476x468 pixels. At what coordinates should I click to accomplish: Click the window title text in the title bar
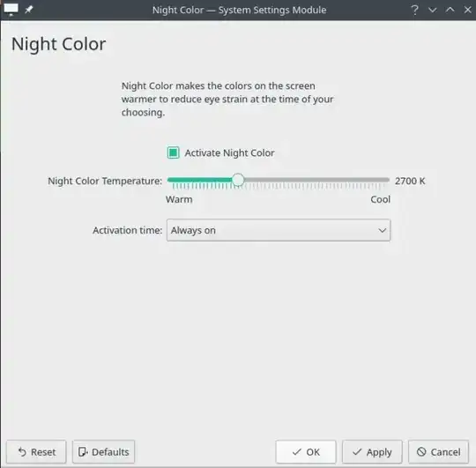pyautogui.click(x=239, y=10)
